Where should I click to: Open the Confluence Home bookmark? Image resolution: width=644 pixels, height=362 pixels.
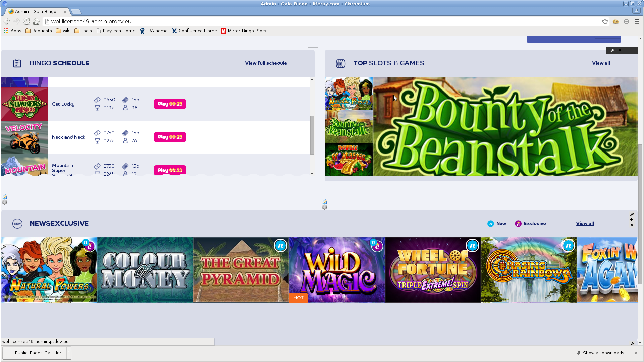coord(194,31)
